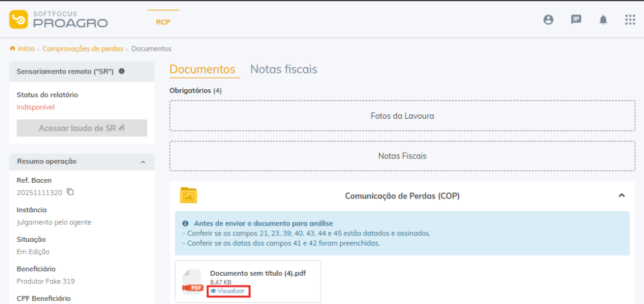
Task: Open the apps grid menu
Action: tap(630, 19)
